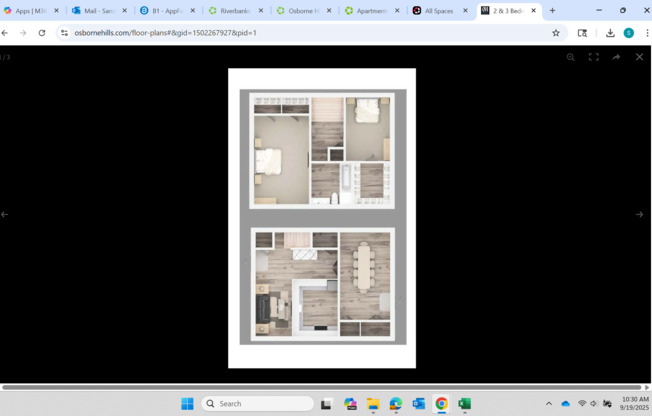Open the Windows Start menu
The image size is (652, 416).
coord(188,404)
